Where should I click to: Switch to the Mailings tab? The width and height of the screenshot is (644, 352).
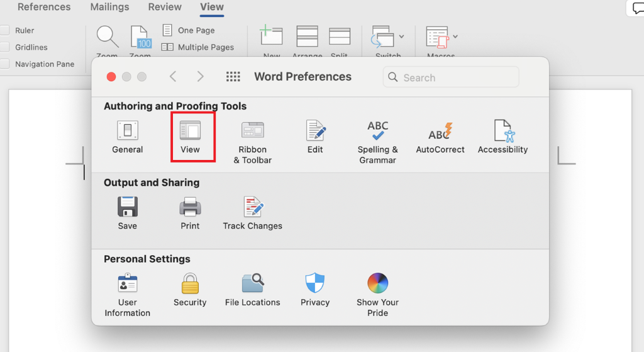(x=109, y=7)
